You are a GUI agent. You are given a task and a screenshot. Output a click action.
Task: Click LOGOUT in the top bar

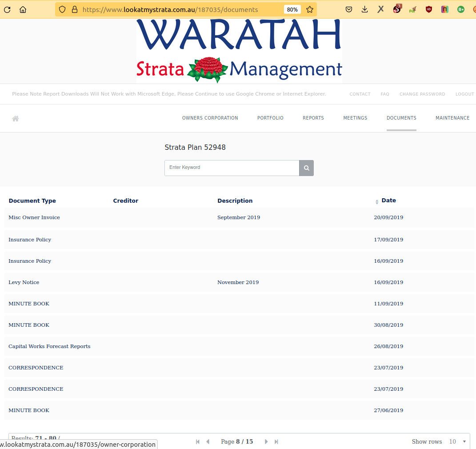464,94
